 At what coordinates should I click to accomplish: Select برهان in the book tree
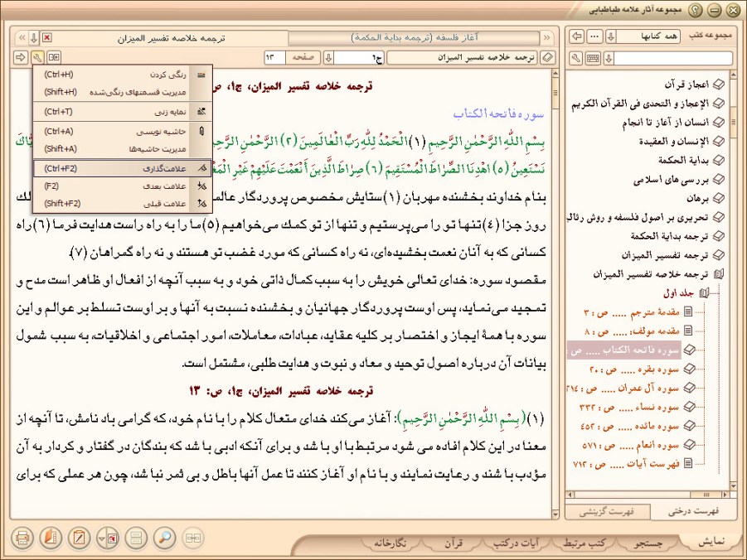coord(698,198)
